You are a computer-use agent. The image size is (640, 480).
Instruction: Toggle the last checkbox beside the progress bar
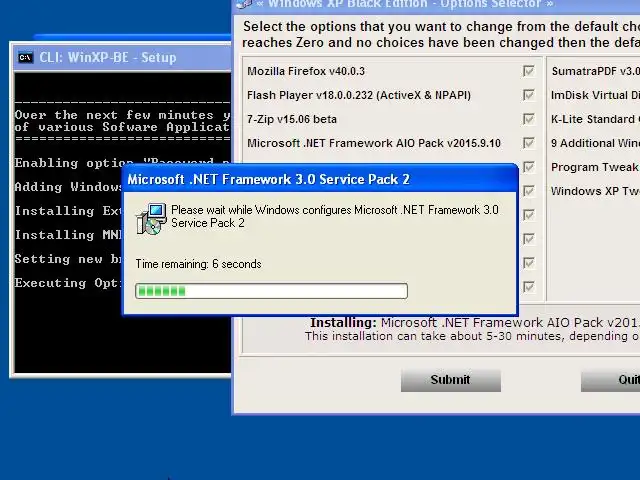(x=529, y=287)
